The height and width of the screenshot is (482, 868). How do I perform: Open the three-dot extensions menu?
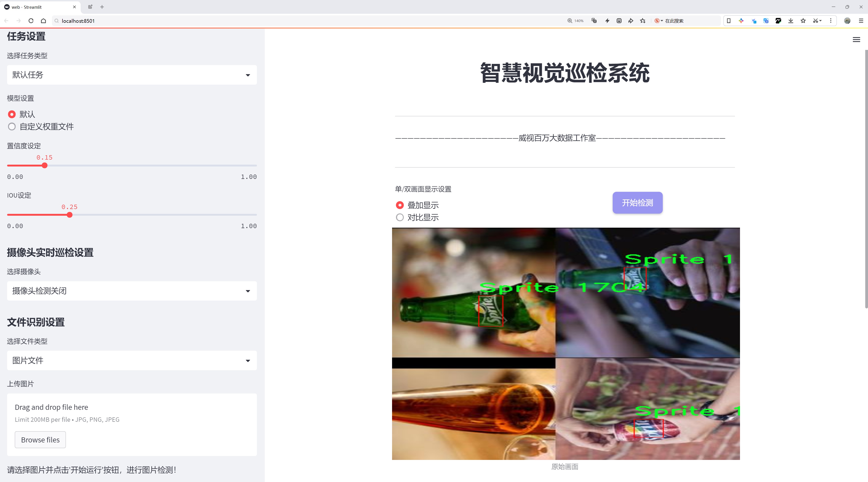[x=831, y=20]
